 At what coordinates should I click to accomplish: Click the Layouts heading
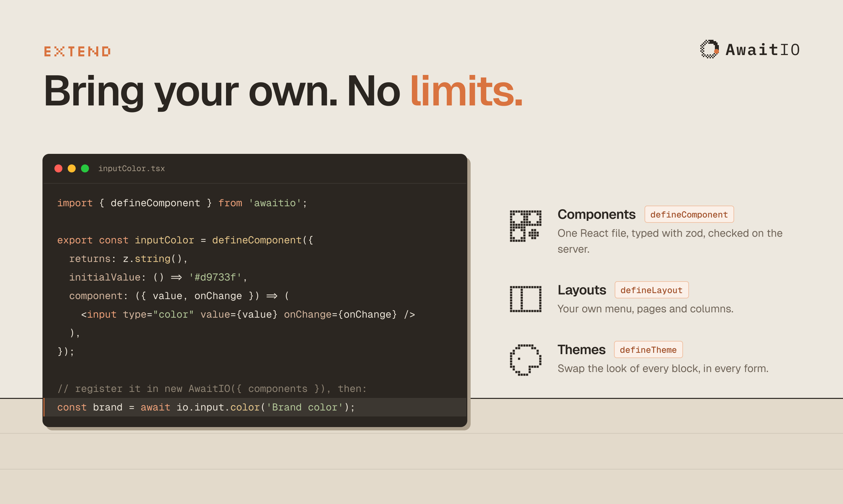[581, 290]
